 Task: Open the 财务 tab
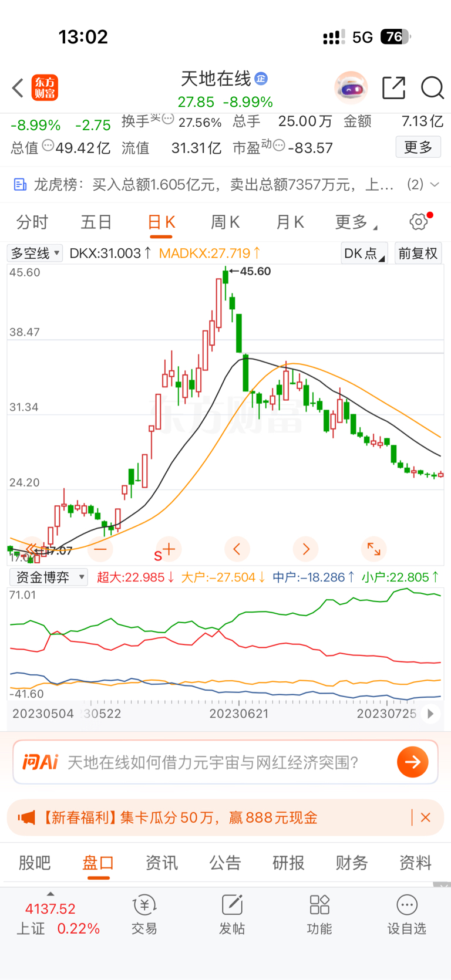pos(352,863)
